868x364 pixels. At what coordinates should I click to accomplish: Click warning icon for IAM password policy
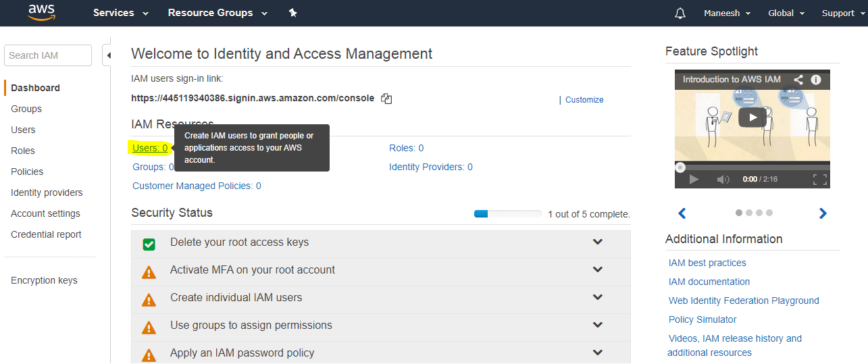[149, 355]
